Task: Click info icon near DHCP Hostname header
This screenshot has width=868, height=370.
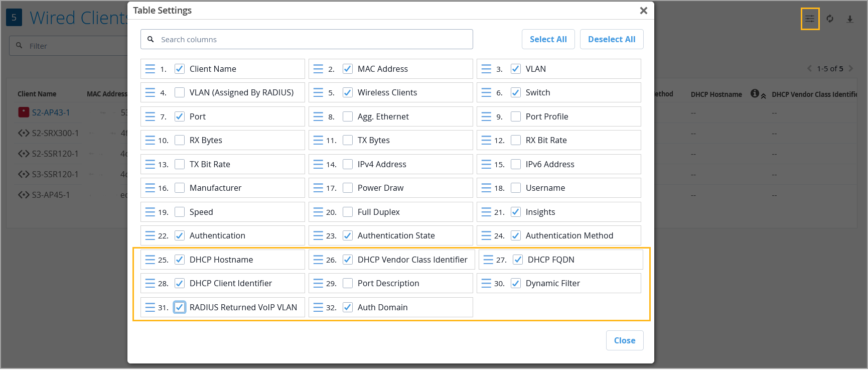Action: pos(755,93)
